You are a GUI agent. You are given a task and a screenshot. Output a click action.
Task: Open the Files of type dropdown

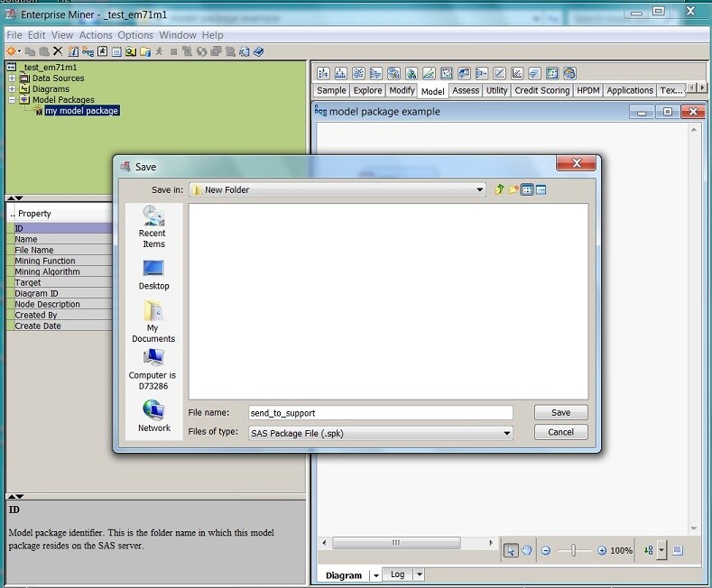pyautogui.click(x=507, y=433)
